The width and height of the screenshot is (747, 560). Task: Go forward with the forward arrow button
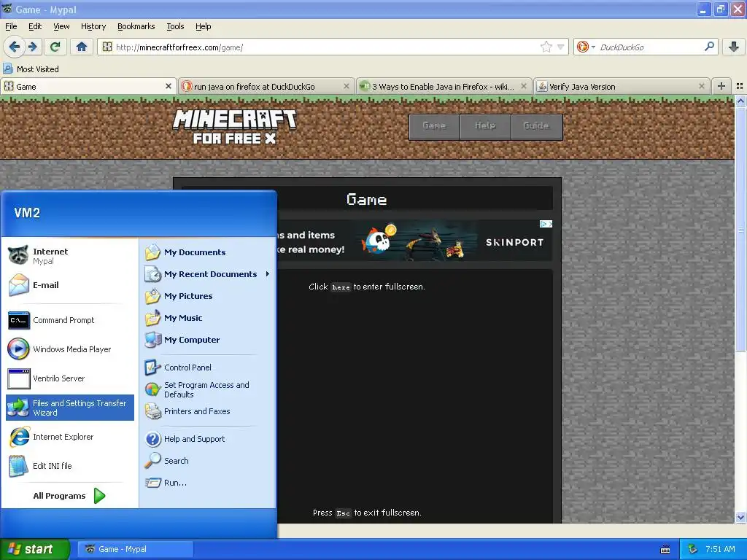[x=32, y=47]
